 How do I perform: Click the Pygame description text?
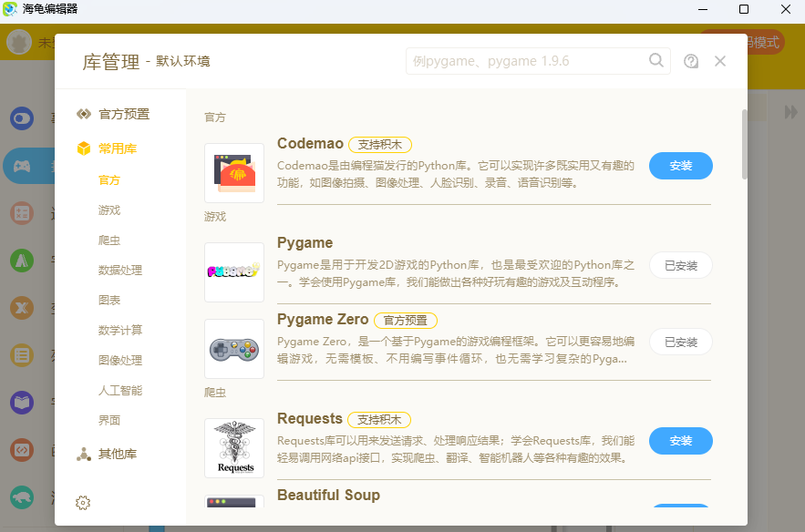pyautogui.click(x=456, y=273)
